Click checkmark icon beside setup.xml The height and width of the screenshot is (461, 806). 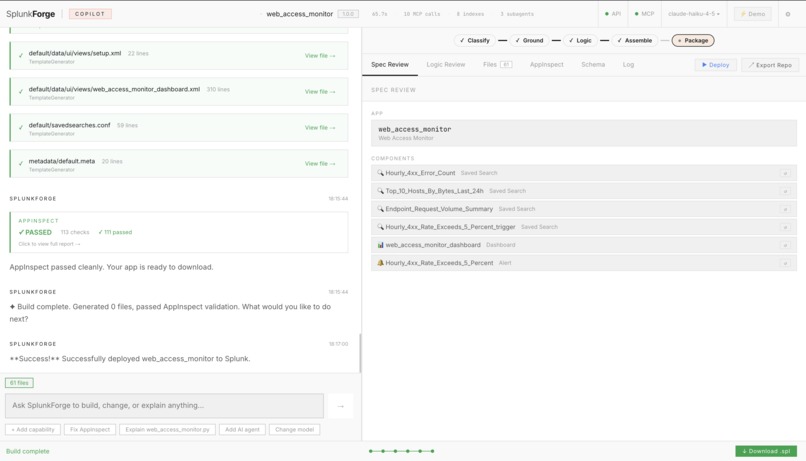21,56
